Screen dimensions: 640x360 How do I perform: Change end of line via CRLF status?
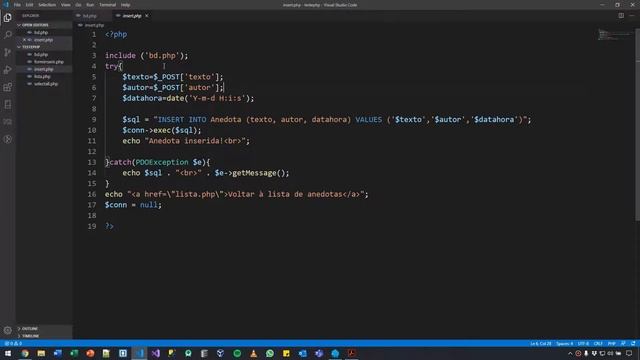pyautogui.click(x=598, y=344)
